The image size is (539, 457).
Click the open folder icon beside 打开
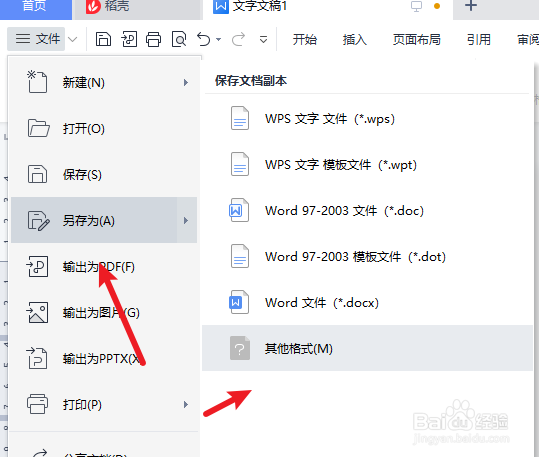click(x=38, y=128)
